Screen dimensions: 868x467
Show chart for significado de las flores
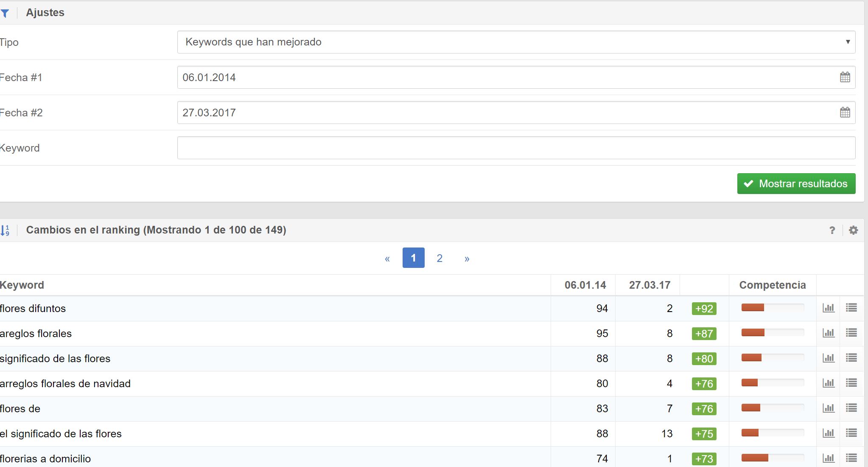point(828,358)
